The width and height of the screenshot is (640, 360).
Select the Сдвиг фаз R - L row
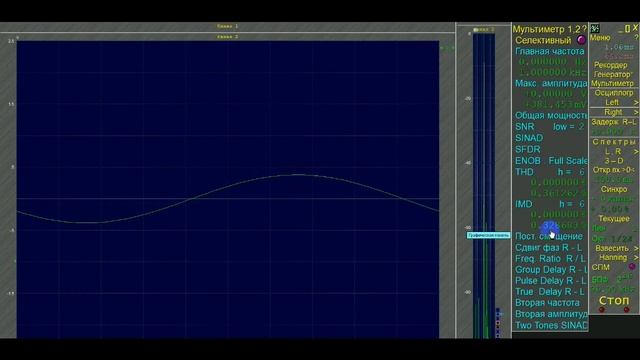[549, 248]
